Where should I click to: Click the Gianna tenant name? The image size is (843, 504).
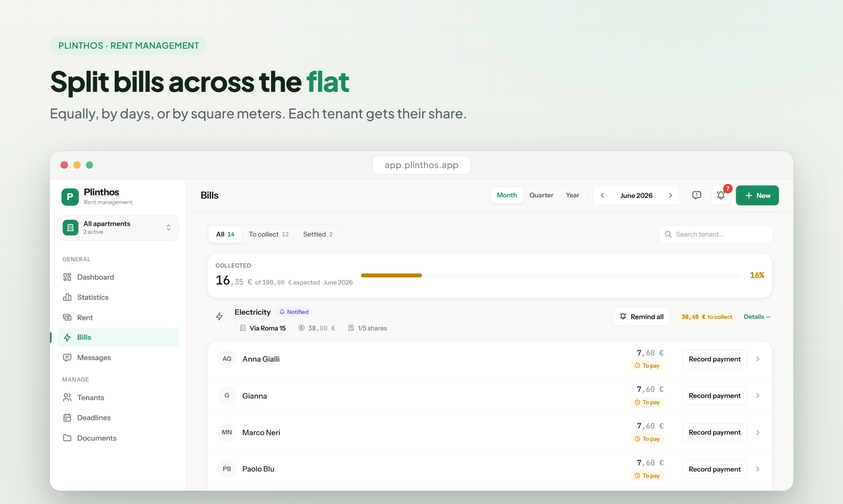[x=254, y=396]
